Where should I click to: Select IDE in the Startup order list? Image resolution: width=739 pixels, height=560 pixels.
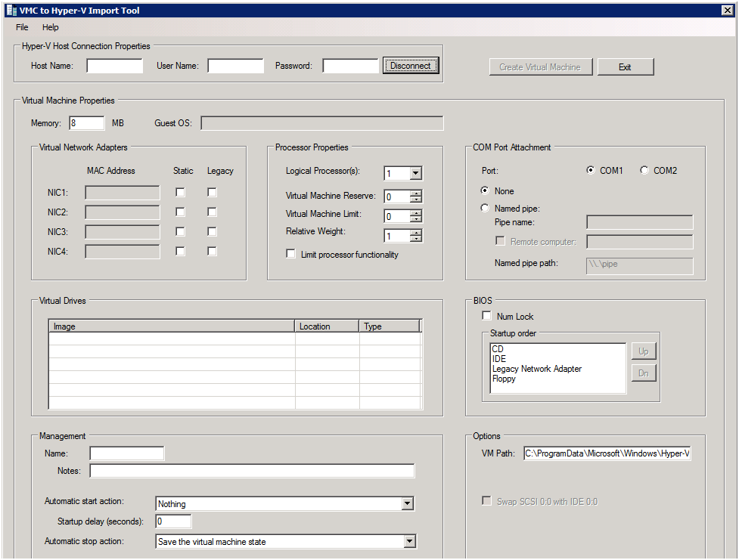pyautogui.click(x=499, y=359)
